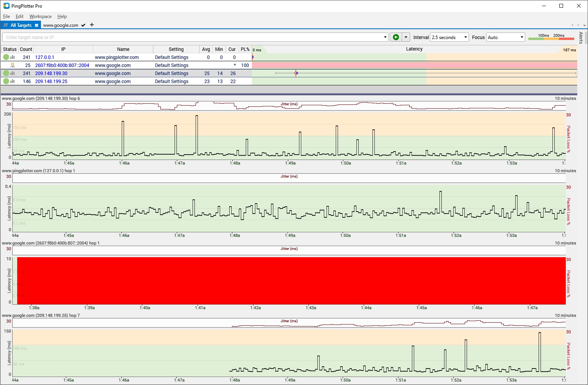
Task: Open the hamburger menu on All Targets tab
Action: pos(6,25)
